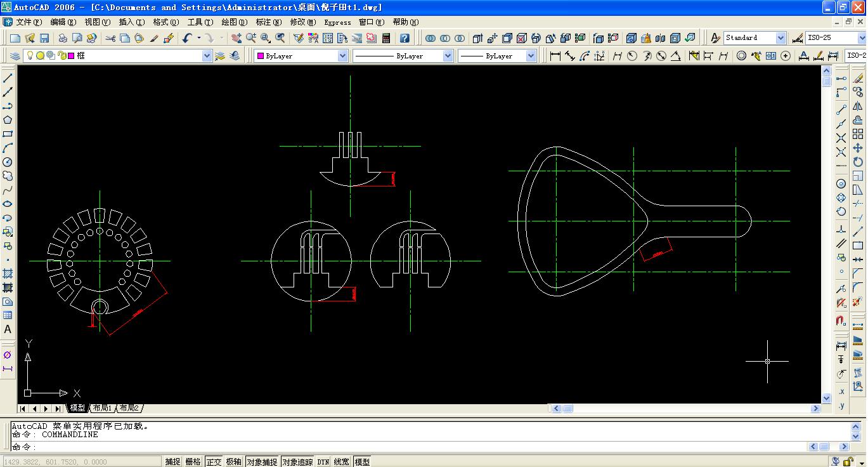Select the Polygon tool in draw toolbar
Image resolution: width=868 pixels, height=467 pixels.
tap(8, 120)
